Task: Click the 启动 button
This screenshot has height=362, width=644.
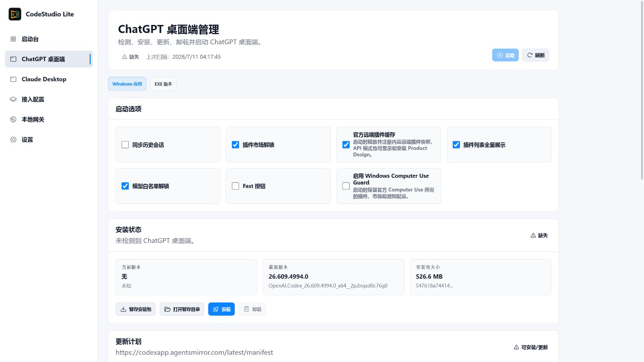Action: [505, 55]
